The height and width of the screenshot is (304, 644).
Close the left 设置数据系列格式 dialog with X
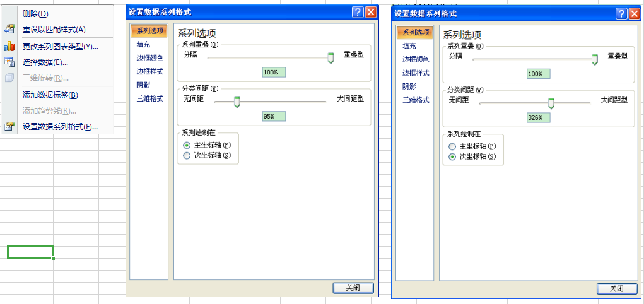(x=371, y=13)
